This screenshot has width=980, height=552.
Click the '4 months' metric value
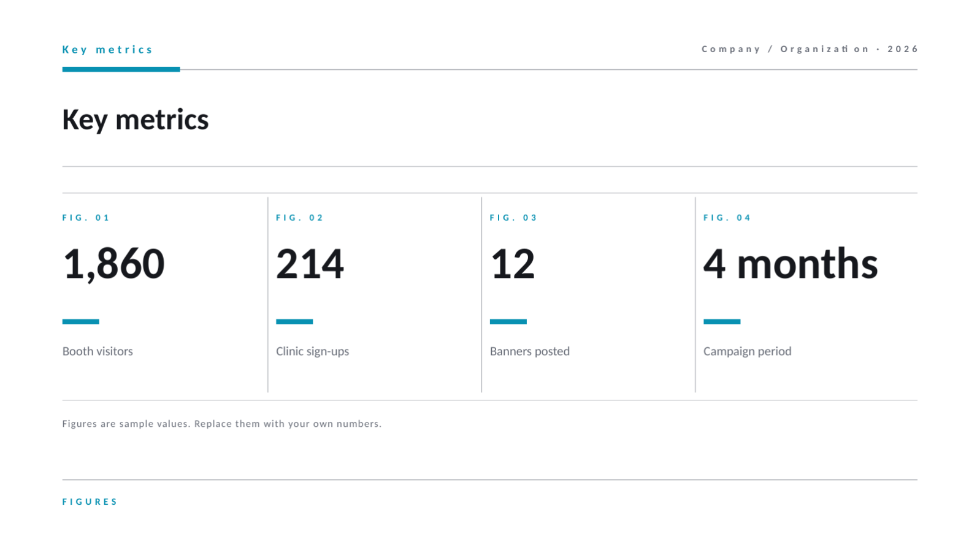(791, 264)
